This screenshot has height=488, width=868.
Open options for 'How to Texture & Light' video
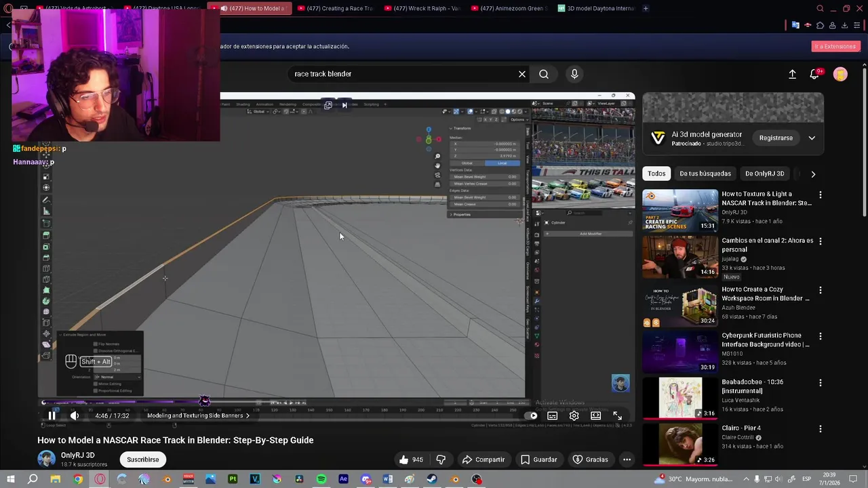pos(820,195)
